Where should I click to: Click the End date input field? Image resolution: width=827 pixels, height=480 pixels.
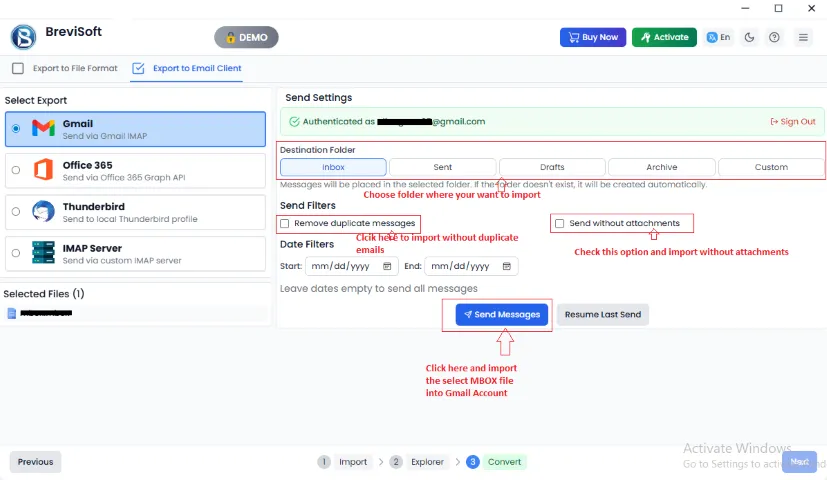pos(472,266)
